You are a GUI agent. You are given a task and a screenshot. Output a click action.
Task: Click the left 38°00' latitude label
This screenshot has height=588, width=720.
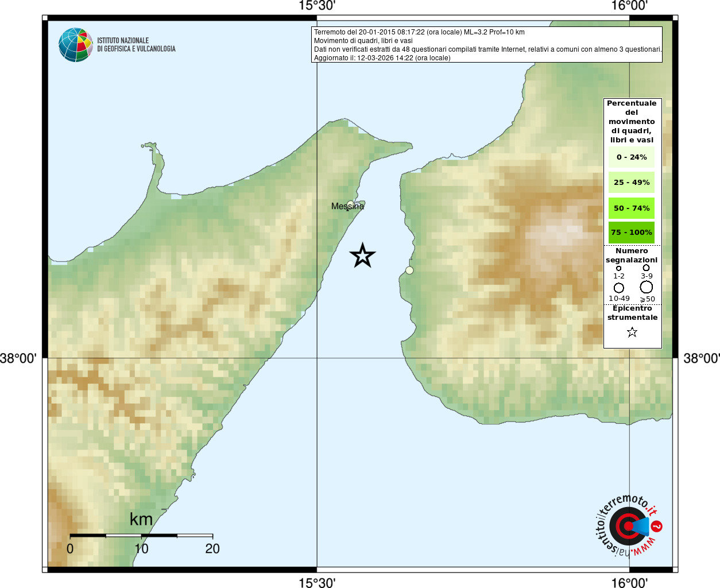(x=18, y=358)
